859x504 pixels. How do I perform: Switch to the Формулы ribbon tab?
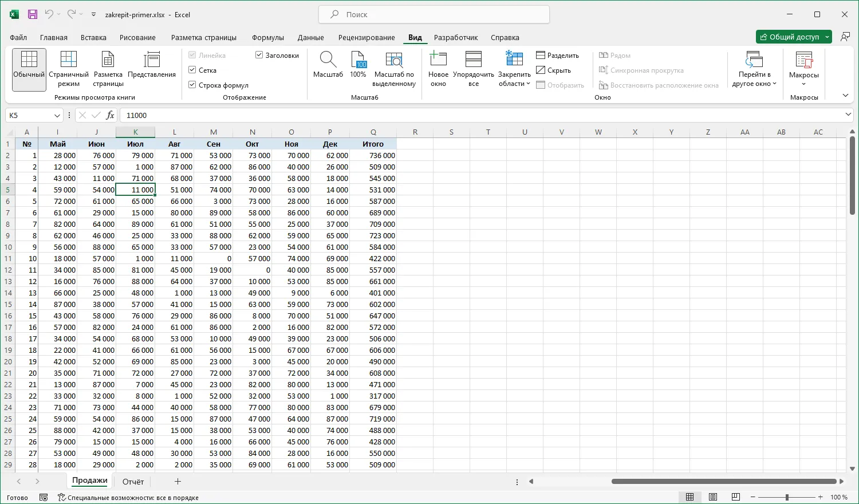pyautogui.click(x=268, y=38)
